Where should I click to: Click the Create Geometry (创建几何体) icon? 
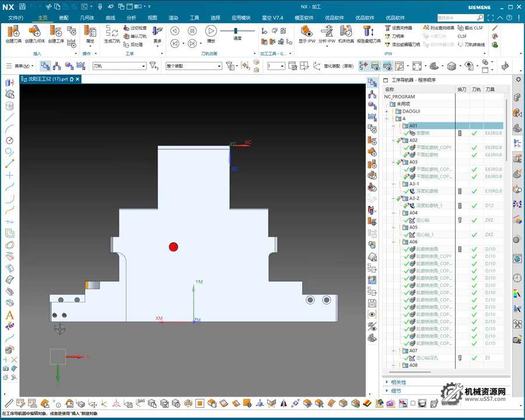34,32
